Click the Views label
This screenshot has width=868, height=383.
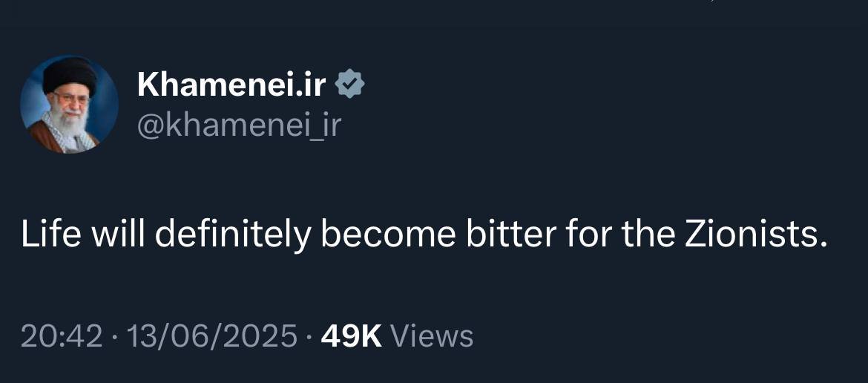tap(431, 336)
